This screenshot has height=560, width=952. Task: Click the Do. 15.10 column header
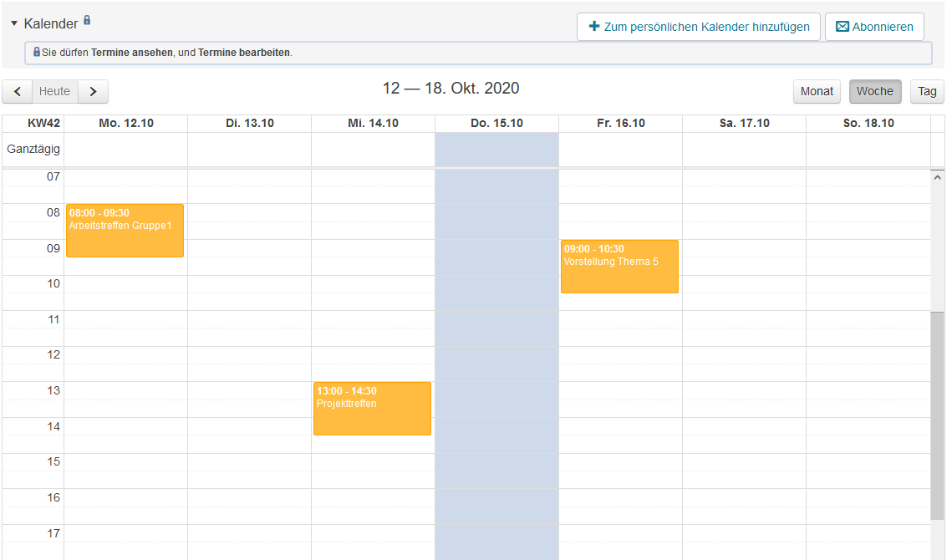[496, 122]
